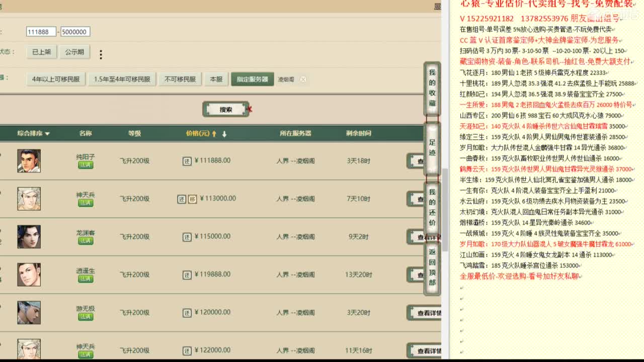The height and width of the screenshot is (362, 644).
Task: Remove the 凌烟阁 server tag via its X
Action: pos(303,79)
